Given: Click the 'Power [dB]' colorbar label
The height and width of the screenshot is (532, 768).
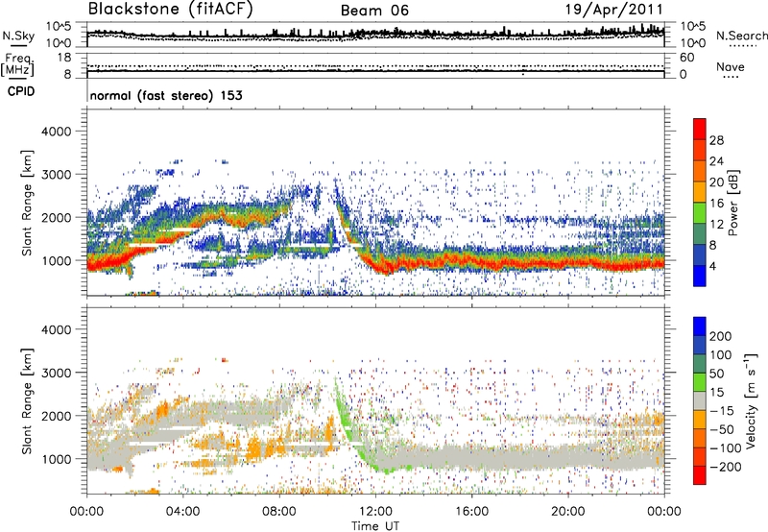Looking at the screenshot, I should (732, 203).
